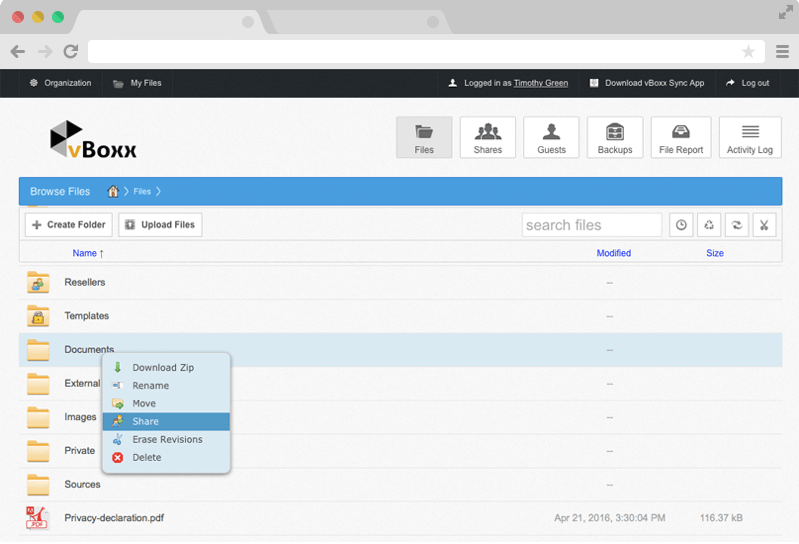Click the Upload Files button
The image size is (799, 544).
(160, 225)
